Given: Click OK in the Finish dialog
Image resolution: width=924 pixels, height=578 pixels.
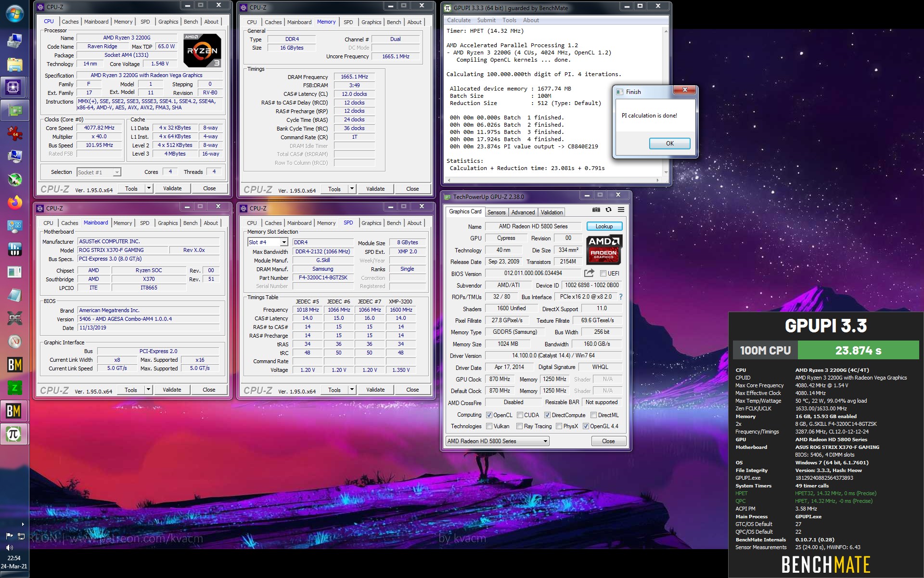Looking at the screenshot, I should point(669,144).
